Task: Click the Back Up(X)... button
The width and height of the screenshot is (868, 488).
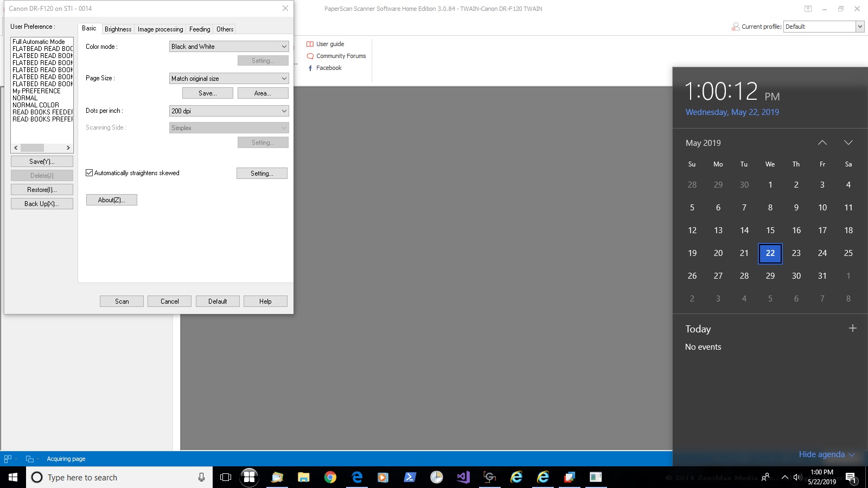Action: (42, 204)
